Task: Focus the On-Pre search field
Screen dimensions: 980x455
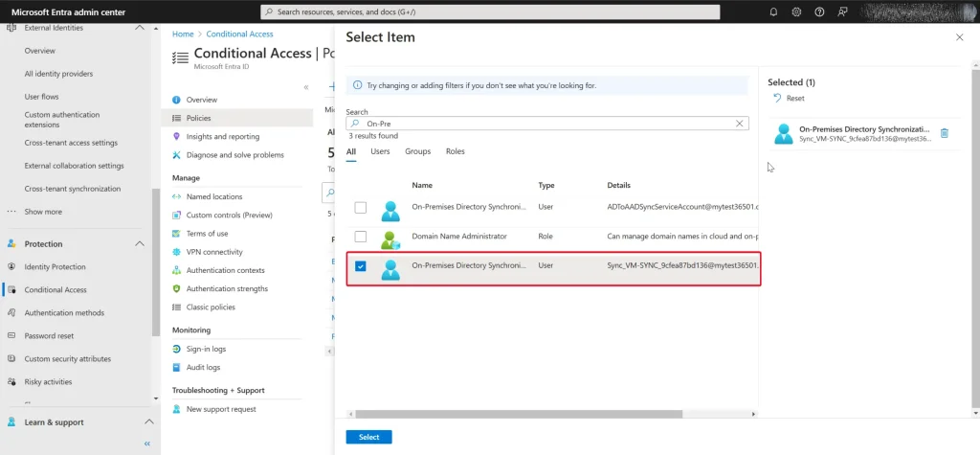Action: (x=547, y=124)
